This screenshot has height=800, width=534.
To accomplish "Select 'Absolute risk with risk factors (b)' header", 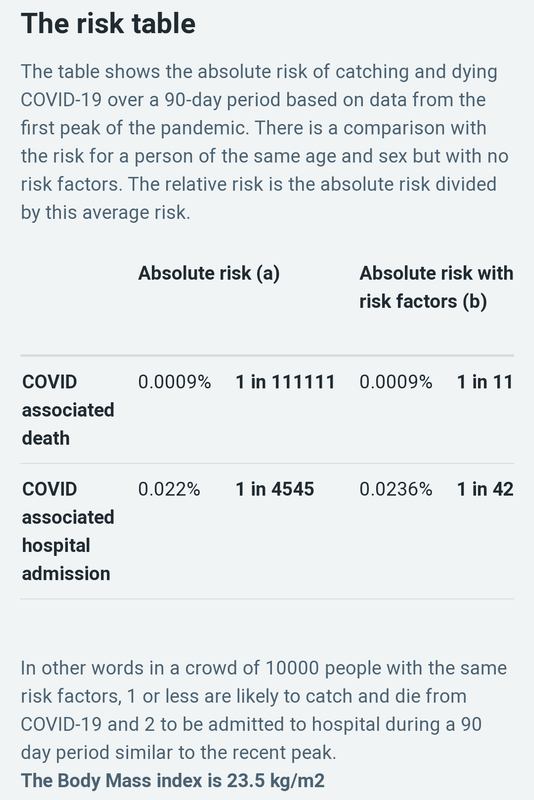I will click(436, 287).
